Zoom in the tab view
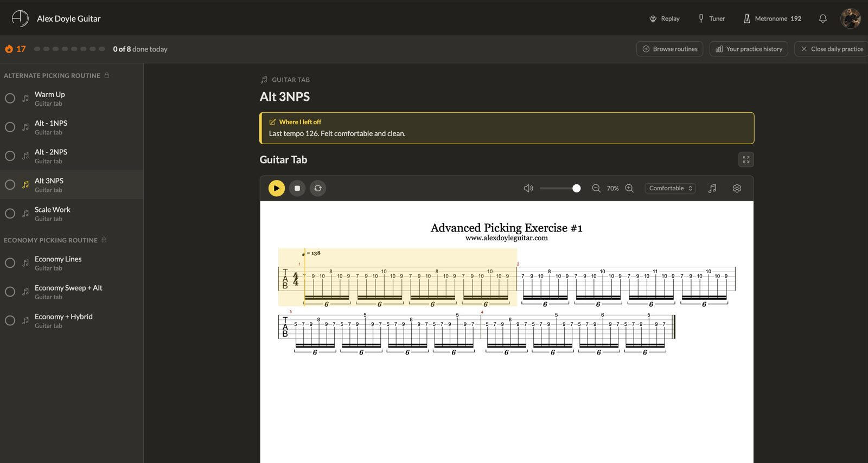The image size is (868, 463). pos(629,188)
